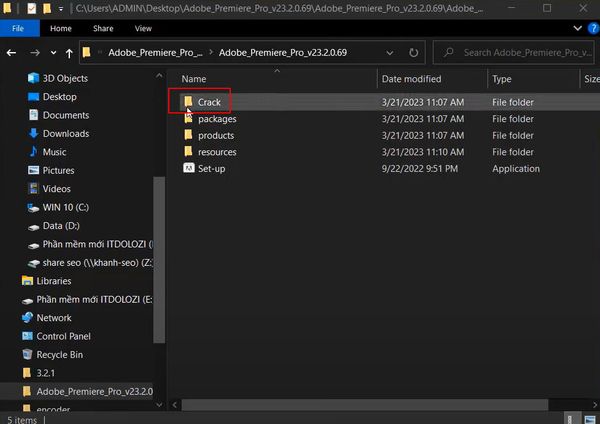Image resolution: width=600 pixels, height=424 pixels.
Task: Sort files by Date modified column
Action: (x=410, y=78)
